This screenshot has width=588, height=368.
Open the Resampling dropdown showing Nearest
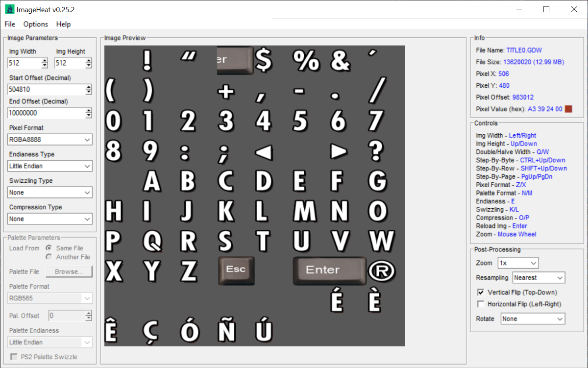pos(539,278)
